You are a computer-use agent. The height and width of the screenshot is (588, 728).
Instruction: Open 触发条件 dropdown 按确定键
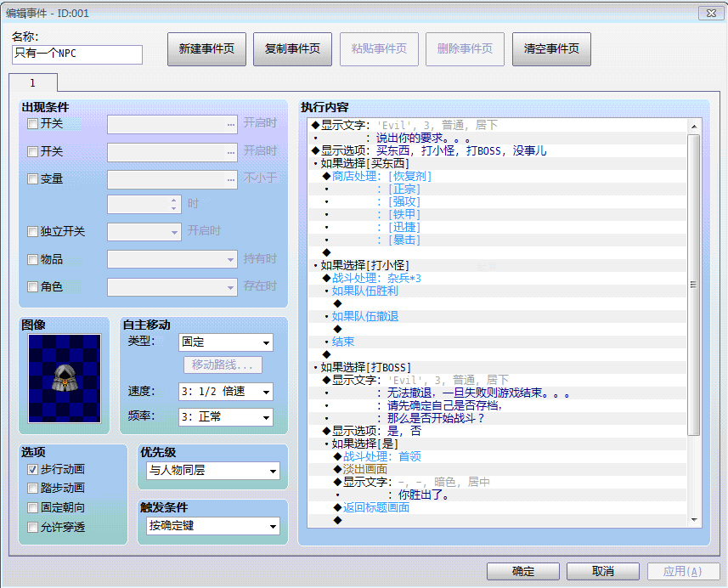(x=213, y=526)
